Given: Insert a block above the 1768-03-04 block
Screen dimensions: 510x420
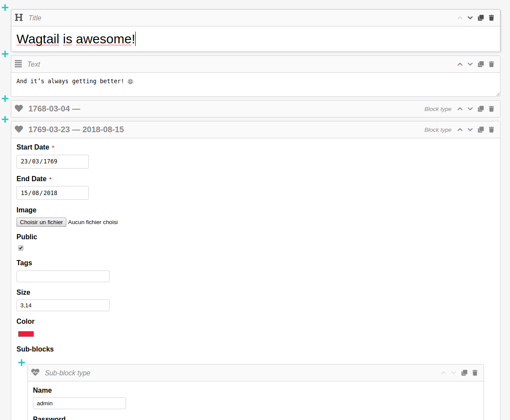Looking at the screenshot, I should [x=5, y=98].
